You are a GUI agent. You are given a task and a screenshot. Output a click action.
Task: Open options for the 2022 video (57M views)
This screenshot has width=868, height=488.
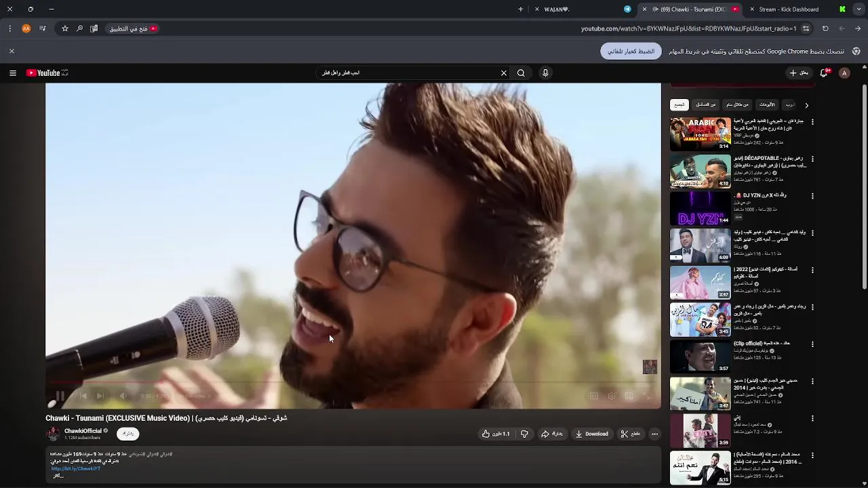(812, 270)
